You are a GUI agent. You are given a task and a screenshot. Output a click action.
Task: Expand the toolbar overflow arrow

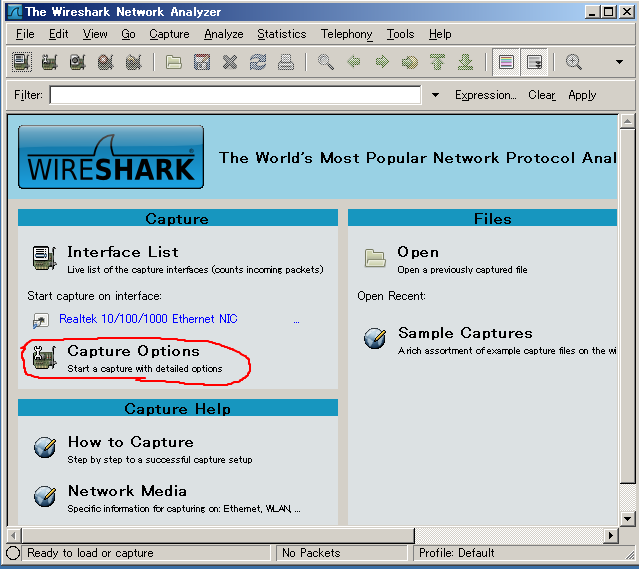coord(619,62)
